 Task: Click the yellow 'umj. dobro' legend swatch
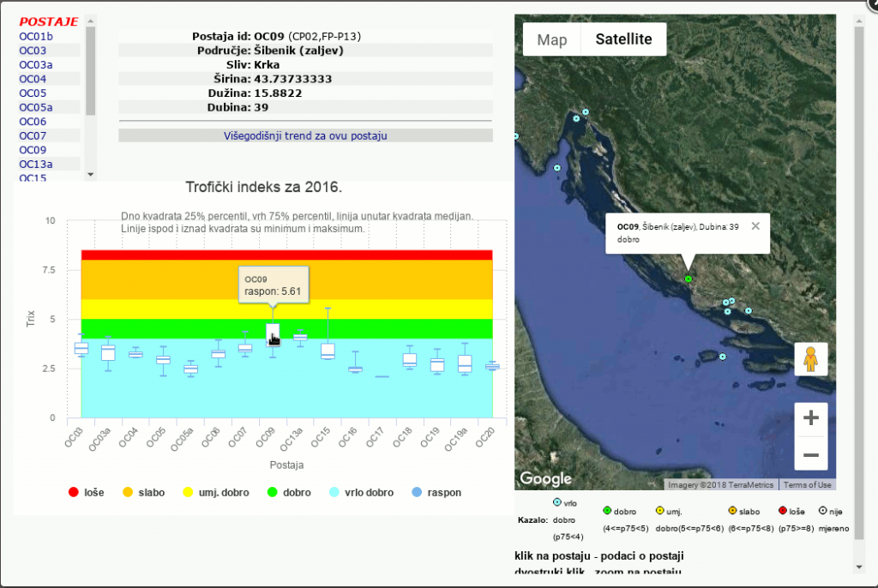click(x=186, y=493)
